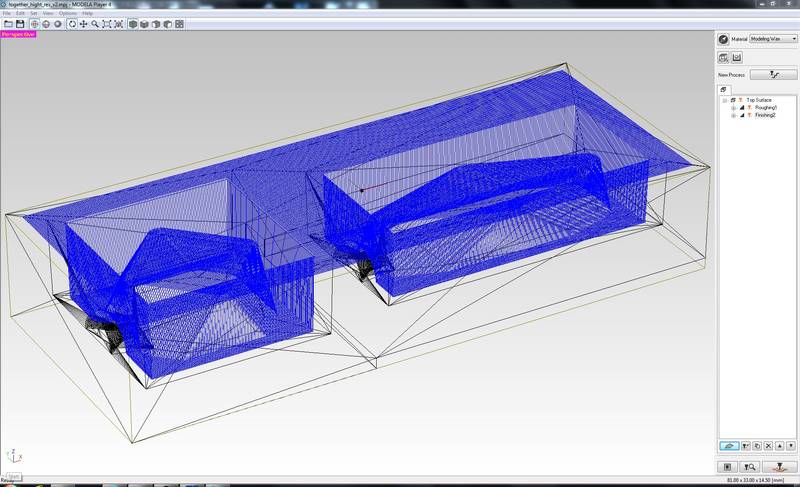The height and width of the screenshot is (487, 800).
Task: Switch to the third cube view icon
Action: tap(156, 24)
